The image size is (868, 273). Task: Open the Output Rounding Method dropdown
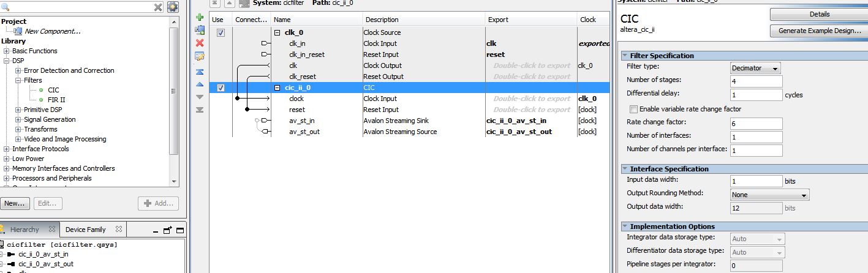[770, 195]
